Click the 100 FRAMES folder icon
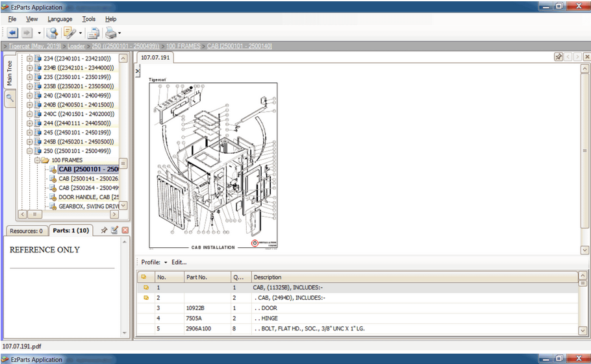 coord(45,160)
